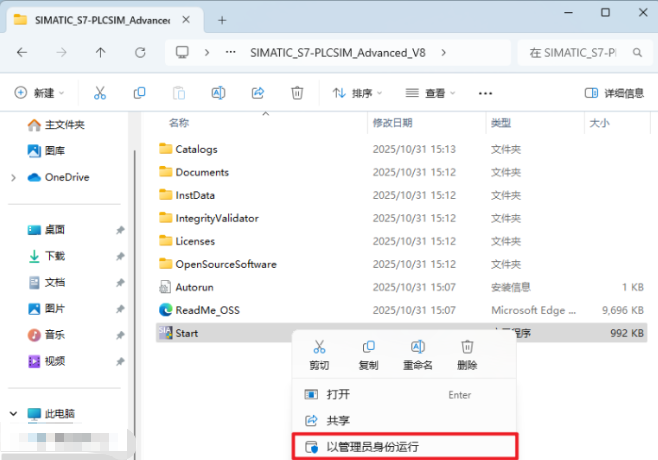The image size is (658, 460).
Task: Open the New (新建) dropdown
Action: 39,93
